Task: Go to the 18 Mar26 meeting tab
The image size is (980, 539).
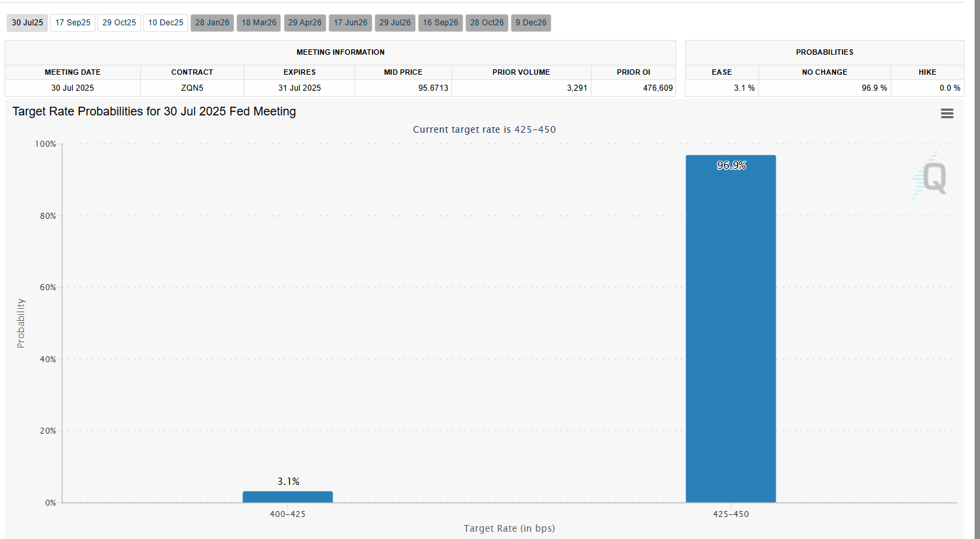Action: pyautogui.click(x=258, y=23)
